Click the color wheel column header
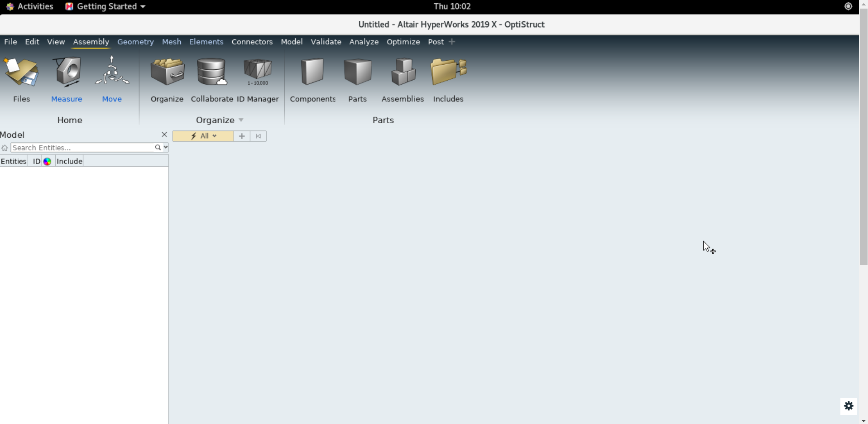The height and width of the screenshot is (424, 868). [x=47, y=161]
